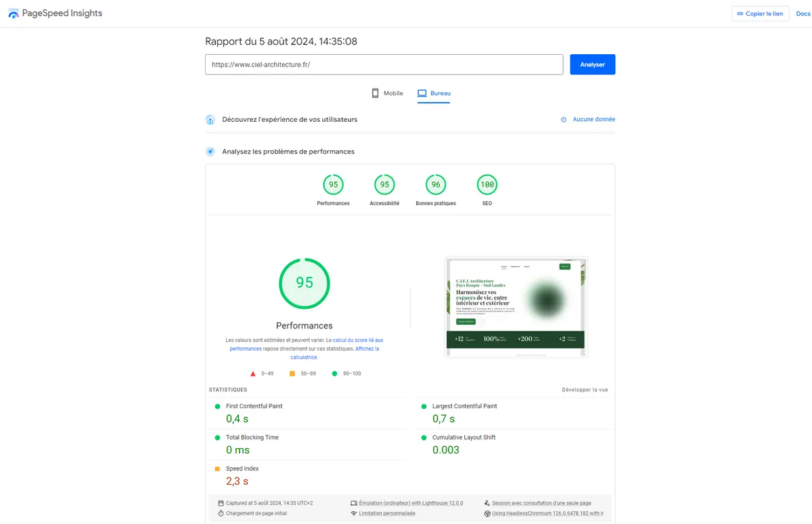
Task: Click the STATISTIQUES label
Action: pyautogui.click(x=228, y=390)
